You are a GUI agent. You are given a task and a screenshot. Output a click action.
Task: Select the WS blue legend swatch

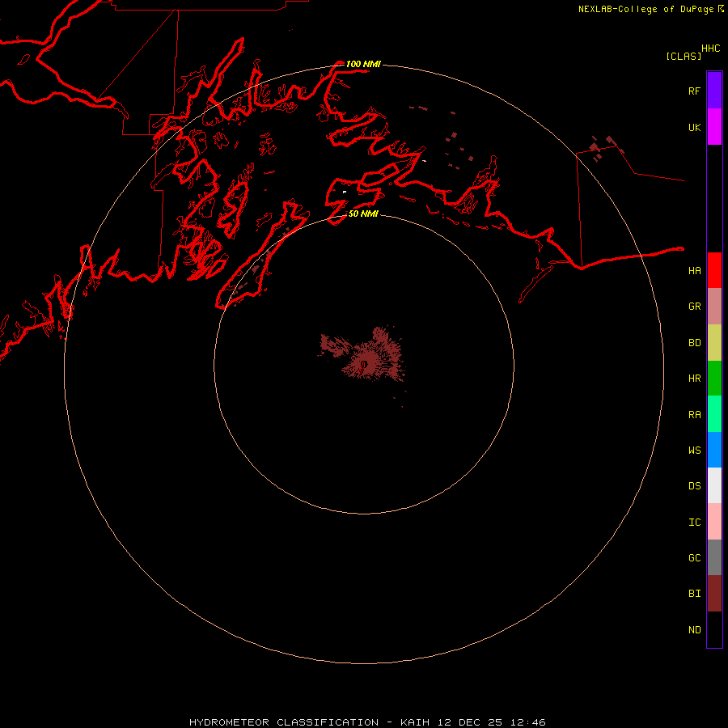coord(714,450)
